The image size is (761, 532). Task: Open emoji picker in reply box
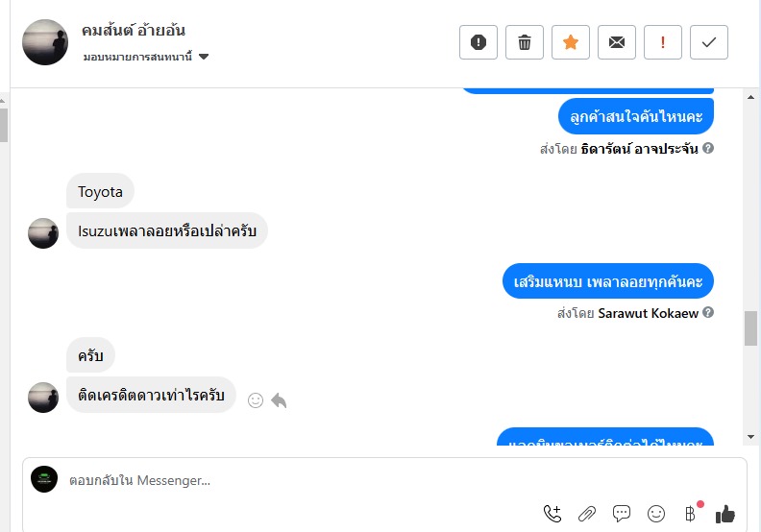(x=656, y=514)
